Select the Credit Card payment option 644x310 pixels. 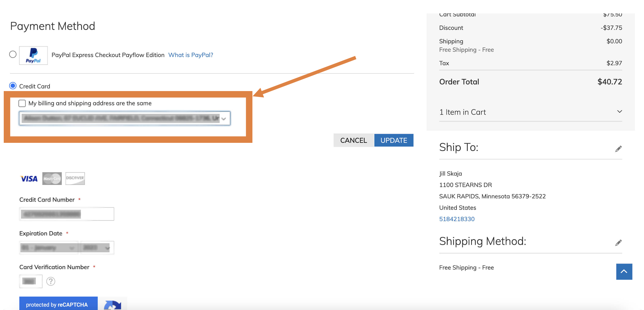[x=12, y=86]
